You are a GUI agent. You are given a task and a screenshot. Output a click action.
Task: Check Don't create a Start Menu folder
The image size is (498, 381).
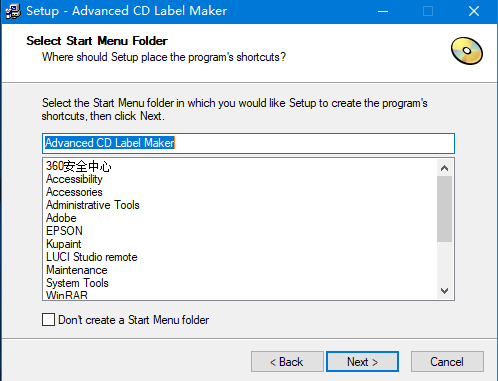point(49,319)
